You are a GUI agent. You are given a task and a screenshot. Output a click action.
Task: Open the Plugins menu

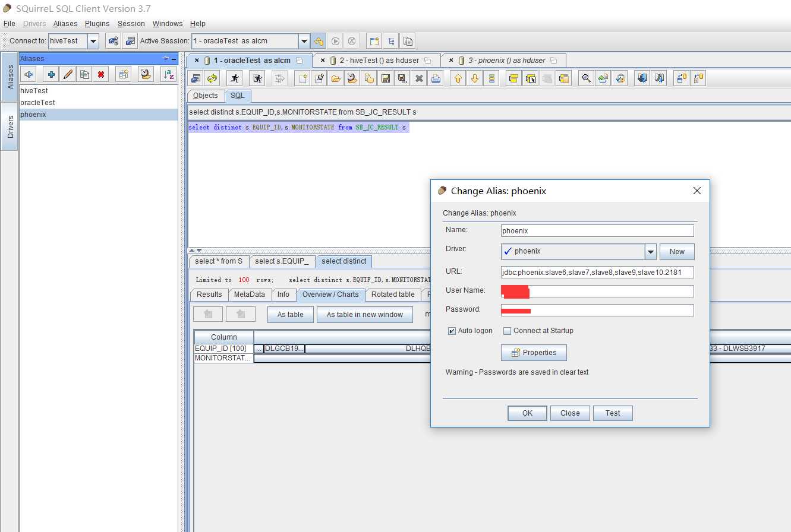coord(97,24)
